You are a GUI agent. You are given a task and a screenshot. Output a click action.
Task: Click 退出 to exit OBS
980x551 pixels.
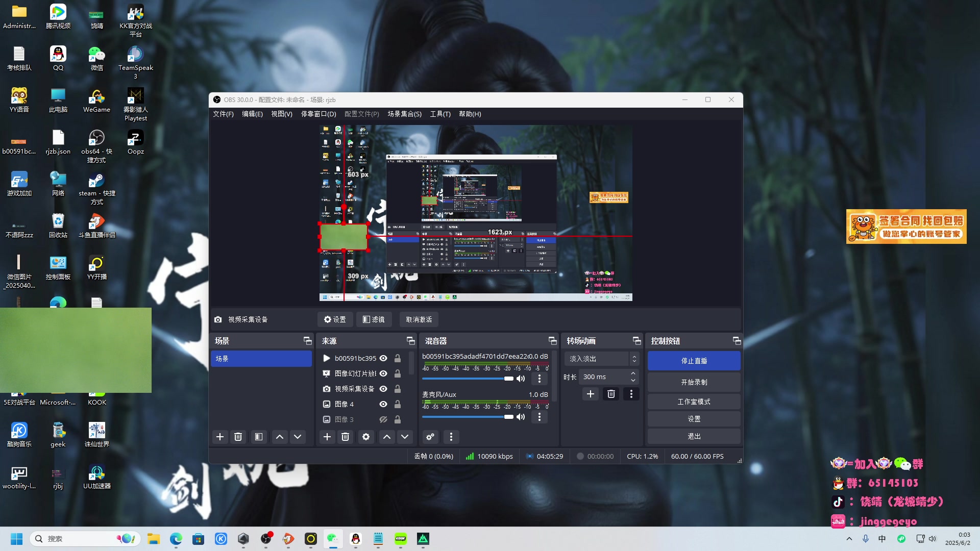tap(694, 436)
